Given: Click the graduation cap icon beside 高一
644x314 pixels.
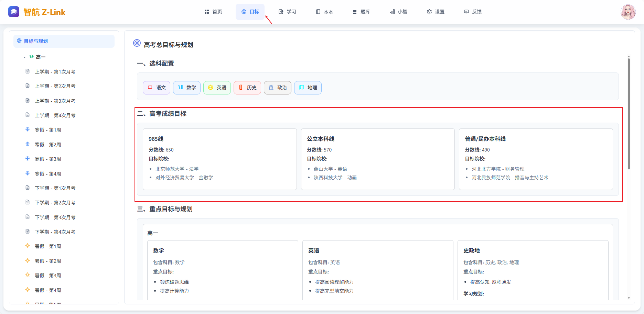Looking at the screenshot, I should [31, 57].
